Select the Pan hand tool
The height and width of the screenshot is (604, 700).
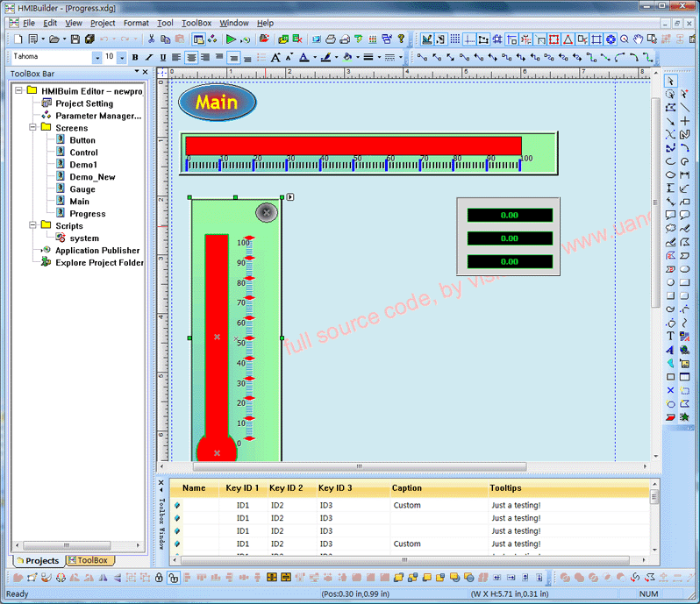coord(639,39)
